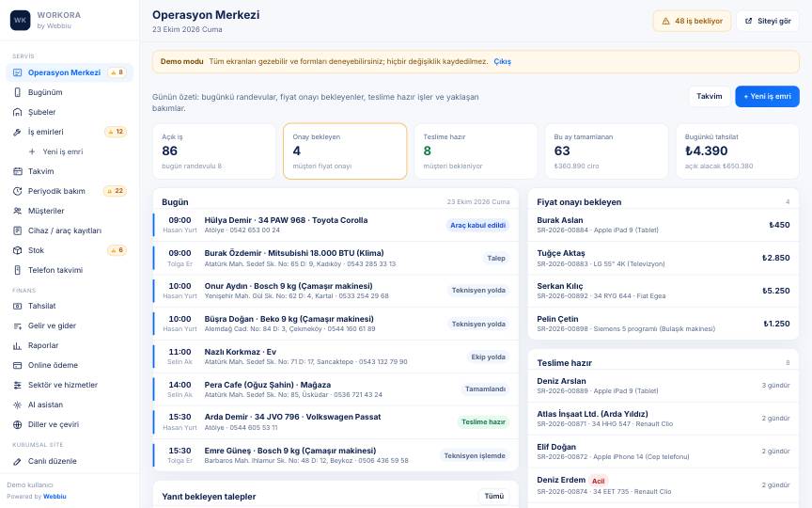812x508 pixels.
Task: Click the Takvim calendar icon in sidebar
Action: [17, 171]
